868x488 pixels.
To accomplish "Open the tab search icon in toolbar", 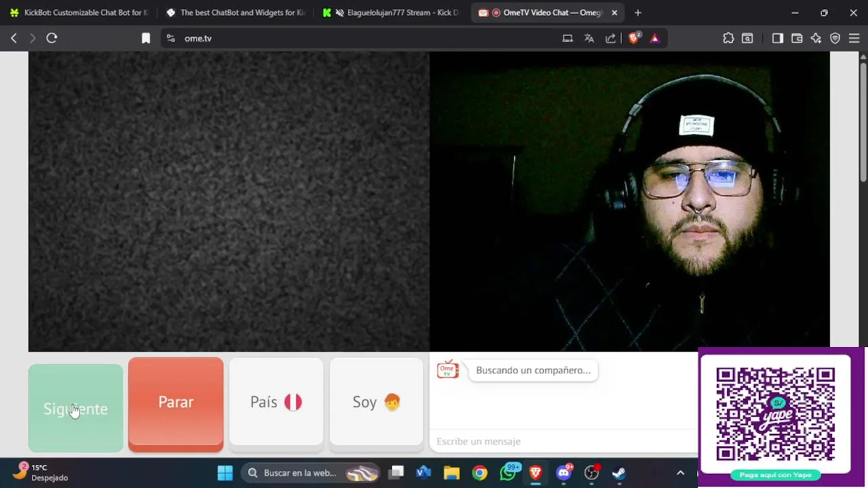I will (x=747, y=39).
